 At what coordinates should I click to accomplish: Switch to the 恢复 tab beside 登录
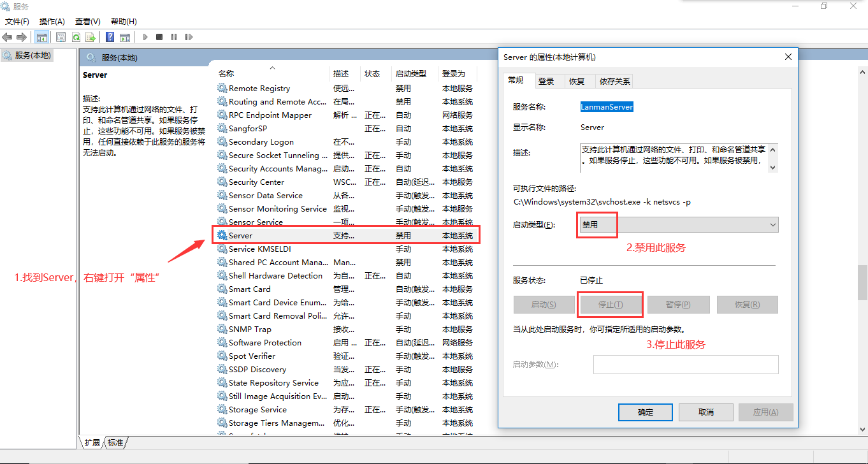click(x=577, y=81)
